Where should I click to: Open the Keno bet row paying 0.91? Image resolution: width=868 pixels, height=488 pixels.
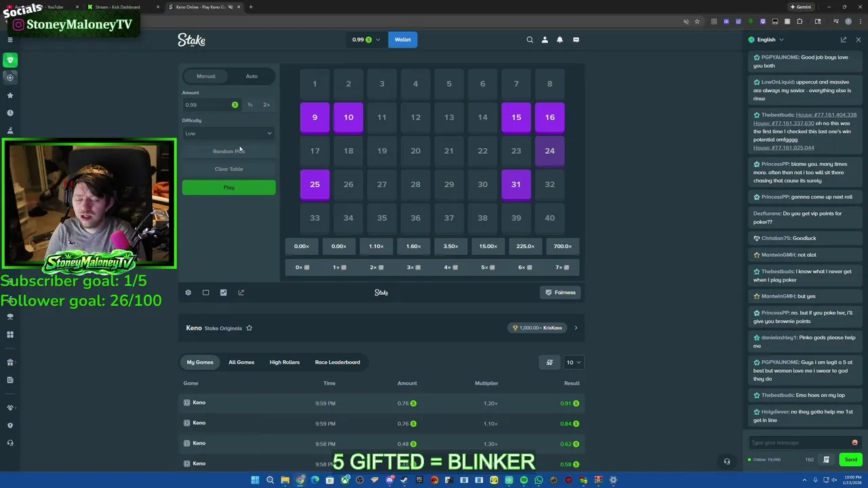(x=381, y=403)
